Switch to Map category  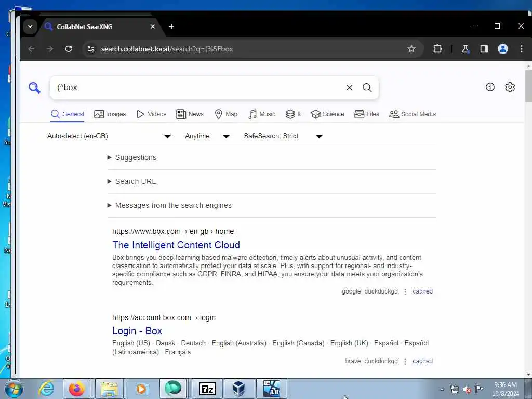(x=226, y=114)
